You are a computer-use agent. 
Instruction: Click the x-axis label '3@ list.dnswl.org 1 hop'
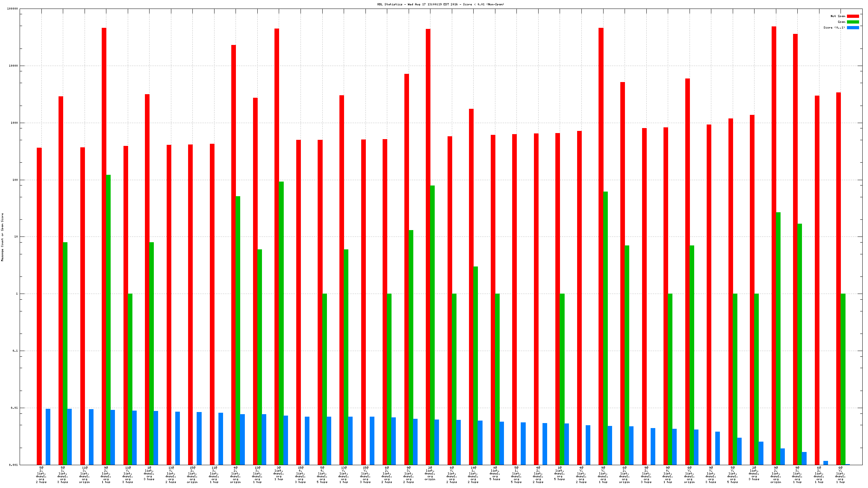(279, 473)
